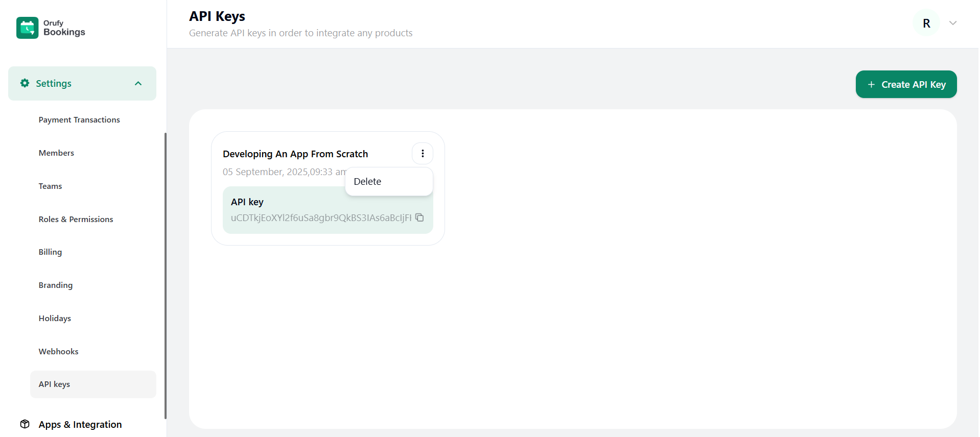Go to Holidays settings
Viewport: 980px width, 437px height.
pyautogui.click(x=55, y=319)
